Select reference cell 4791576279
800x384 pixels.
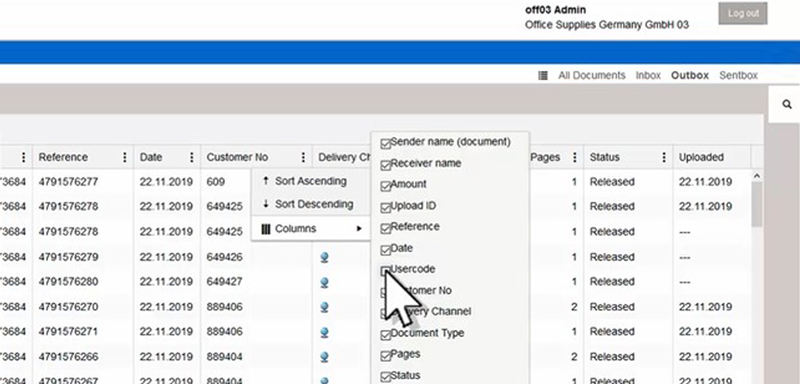tap(68, 257)
